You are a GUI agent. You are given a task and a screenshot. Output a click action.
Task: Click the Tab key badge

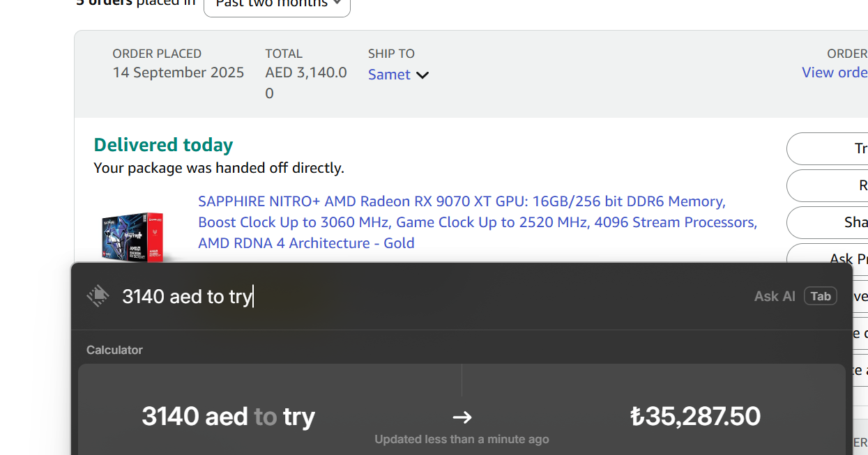point(821,296)
